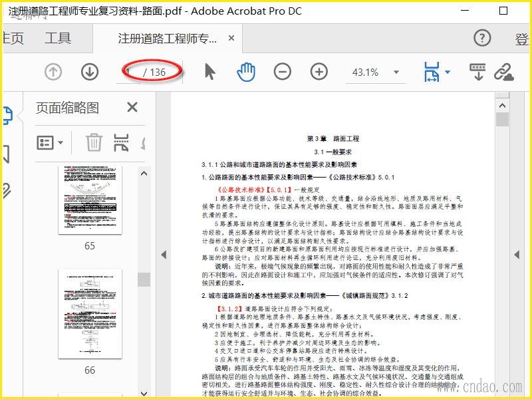Open page thumbnails sidebar icon

(8, 115)
